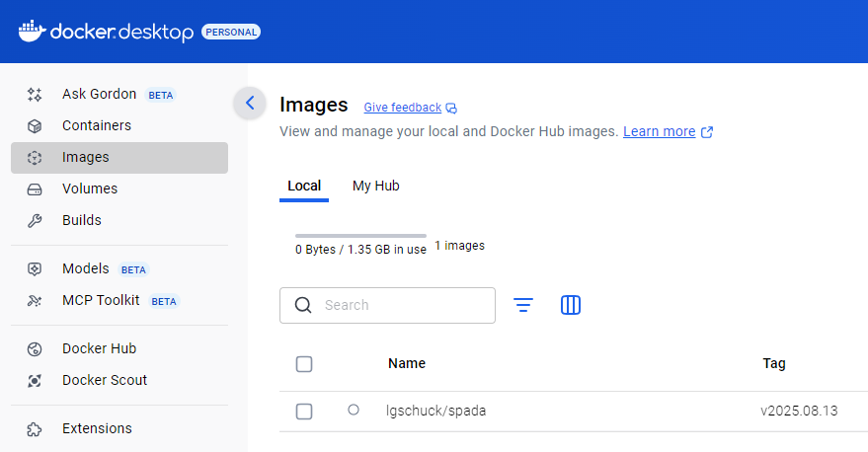Click the status circle beside lgschuck/spada

point(354,411)
